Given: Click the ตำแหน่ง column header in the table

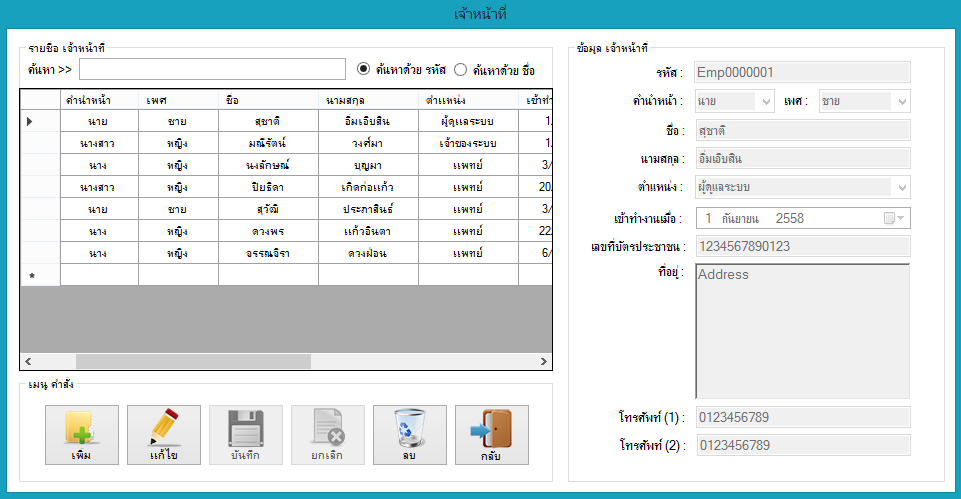Looking at the screenshot, I should (468, 100).
